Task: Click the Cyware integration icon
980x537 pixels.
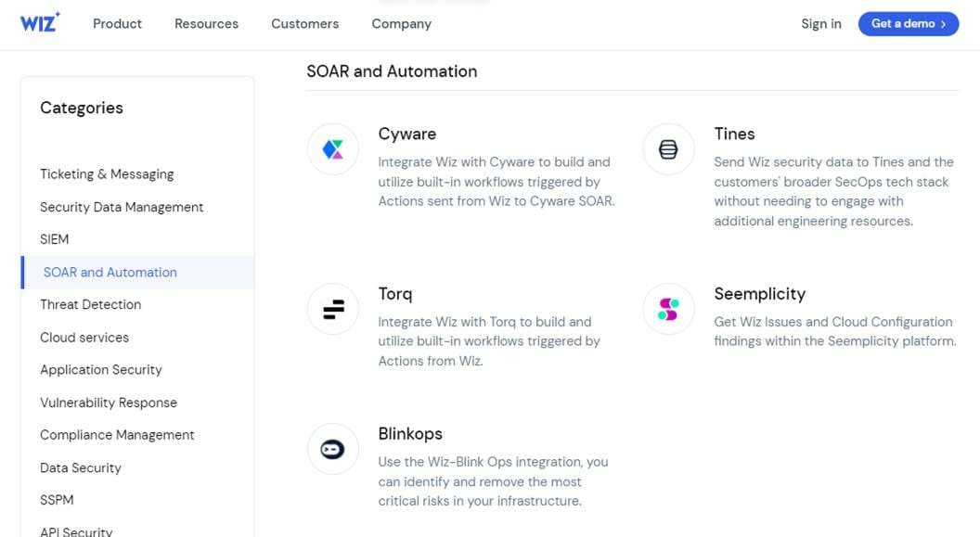Action: pyautogui.click(x=332, y=148)
